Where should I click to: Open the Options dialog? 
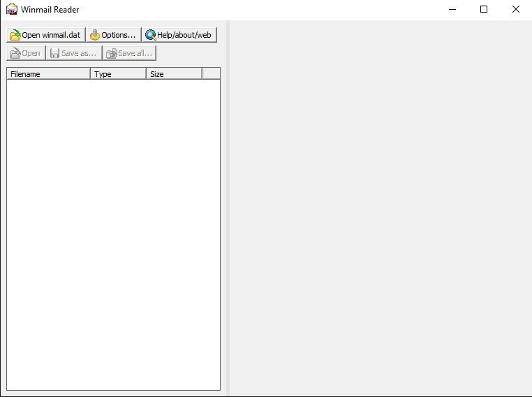pos(113,35)
